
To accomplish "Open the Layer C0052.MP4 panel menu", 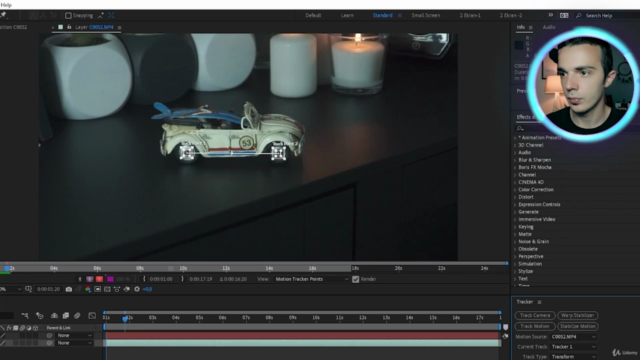I will click(119, 27).
